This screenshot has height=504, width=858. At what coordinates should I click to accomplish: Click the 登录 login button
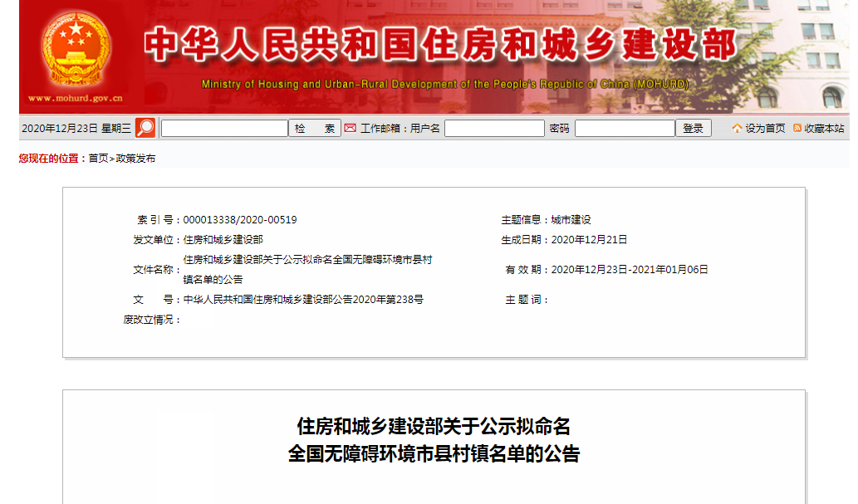pos(693,128)
